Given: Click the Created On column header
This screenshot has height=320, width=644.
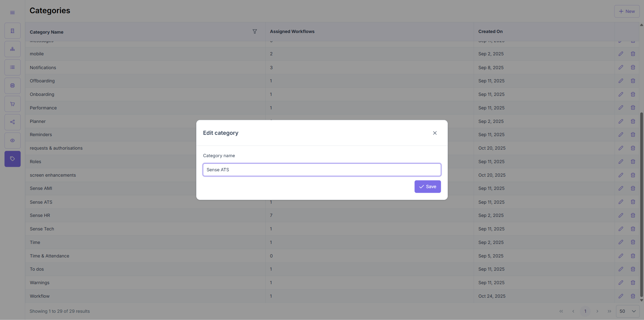Looking at the screenshot, I should 491,31.
